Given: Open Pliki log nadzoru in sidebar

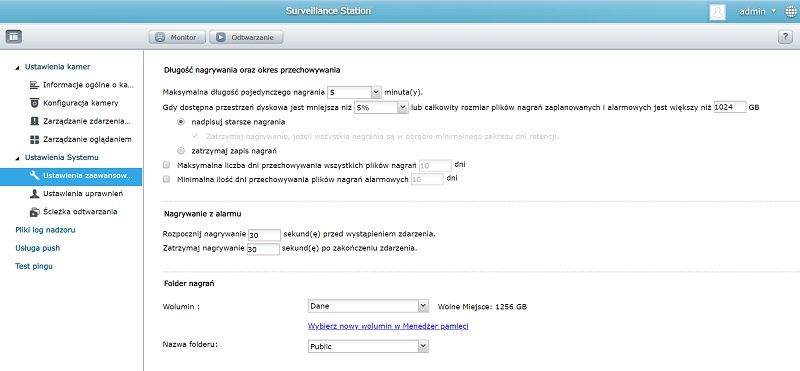Looking at the screenshot, I should click(45, 230).
